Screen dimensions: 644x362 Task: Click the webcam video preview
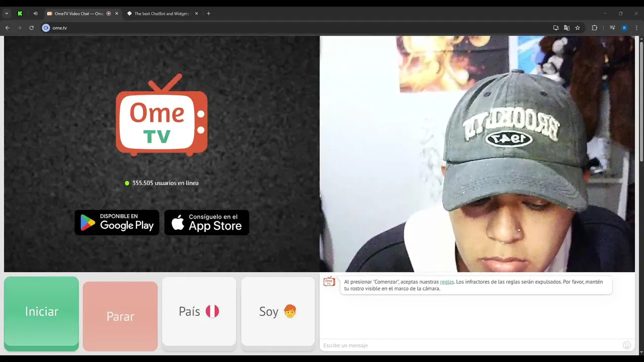[x=477, y=154]
